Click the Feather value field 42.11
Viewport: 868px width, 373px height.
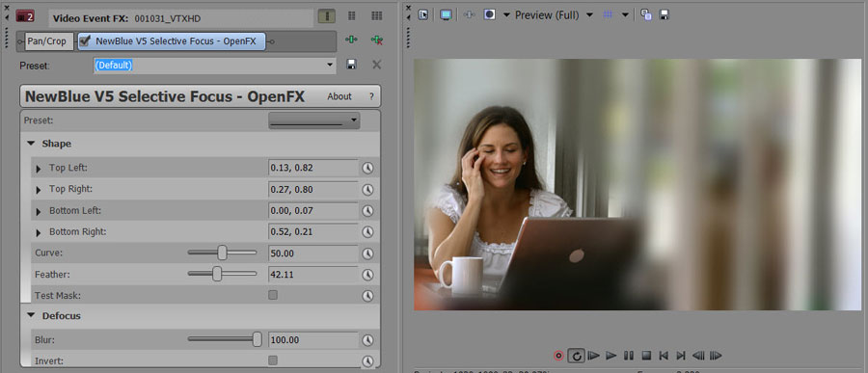pyautogui.click(x=313, y=275)
